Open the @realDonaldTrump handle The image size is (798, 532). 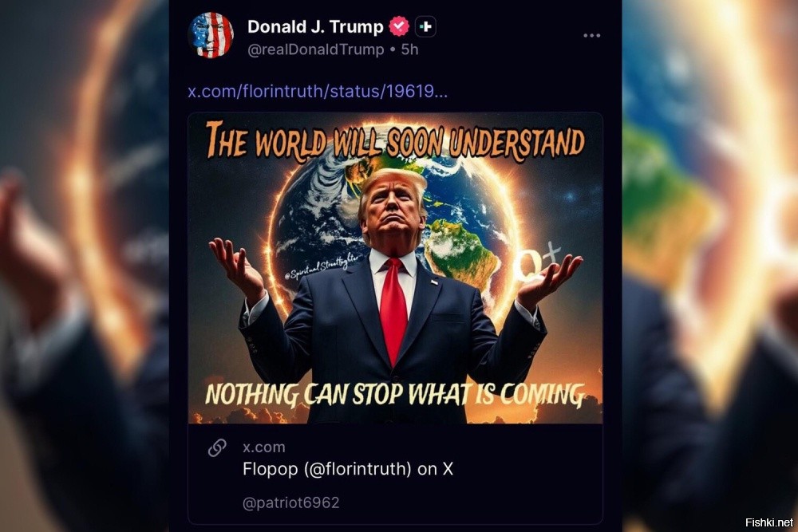point(315,49)
